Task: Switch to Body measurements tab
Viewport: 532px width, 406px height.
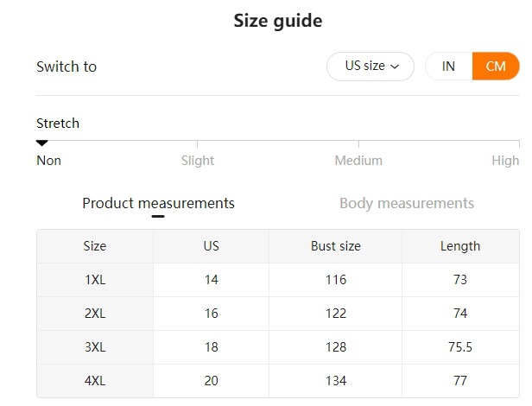Action: (406, 203)
